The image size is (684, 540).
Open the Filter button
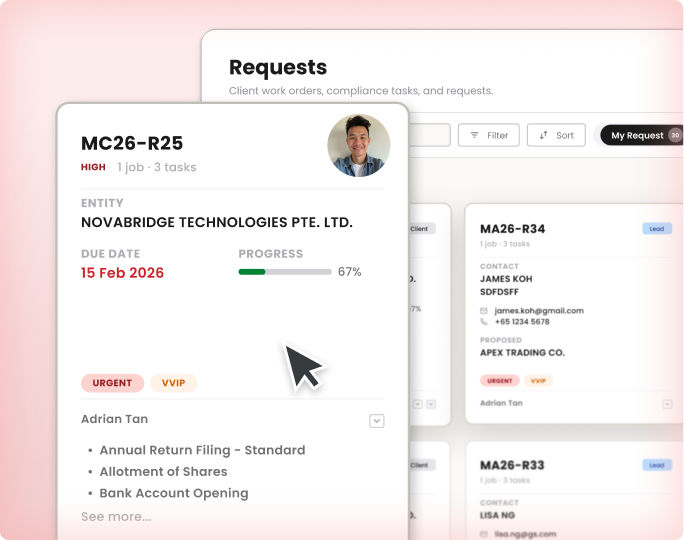click(489, 135)
